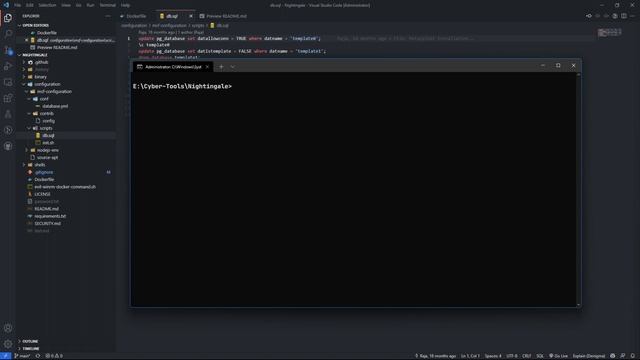Click the SQL language mode indicator
640x360 pixels.
(540, 356)
